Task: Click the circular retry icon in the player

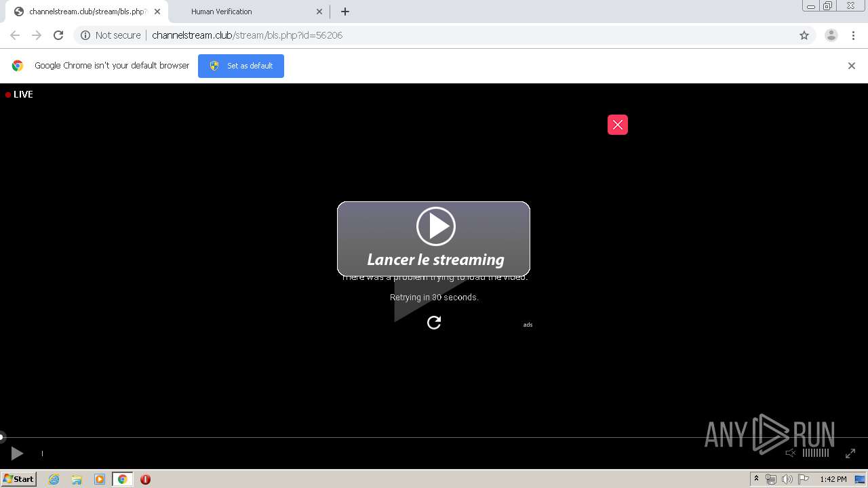Action: point(434,323)
